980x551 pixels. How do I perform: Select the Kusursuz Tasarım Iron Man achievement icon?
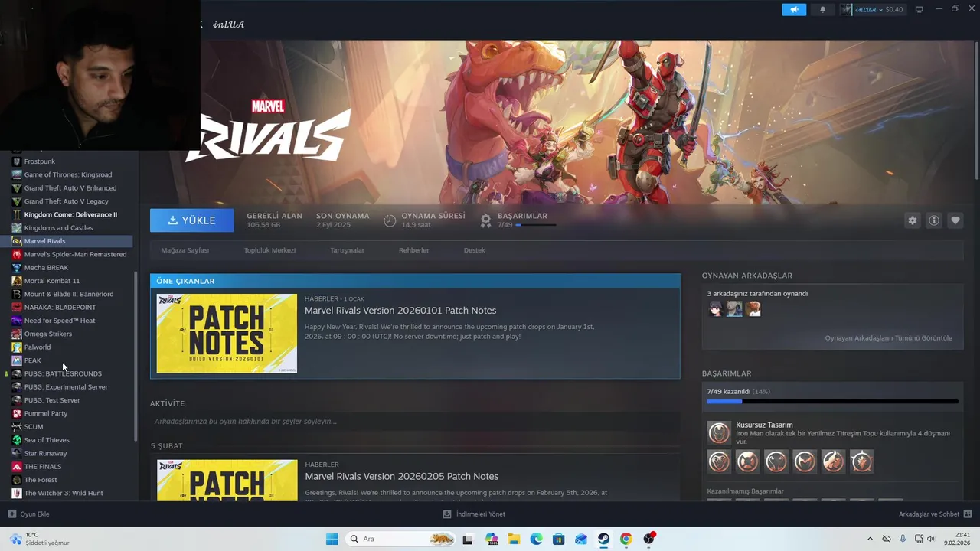click(x=719, y=433)
